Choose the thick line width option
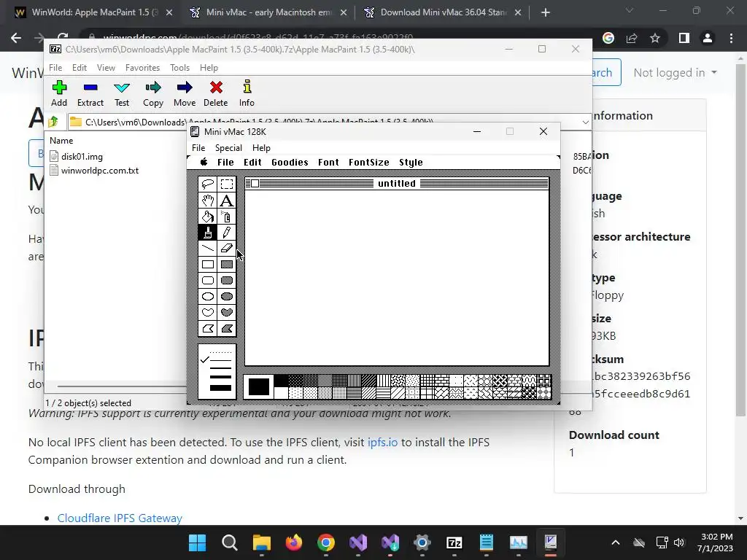The height and width of the screenshot is (560, 747). [220, 377]
